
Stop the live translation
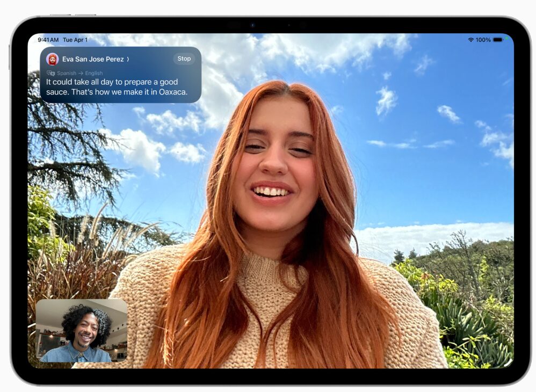pyautogui.click(x=184, y=59)
